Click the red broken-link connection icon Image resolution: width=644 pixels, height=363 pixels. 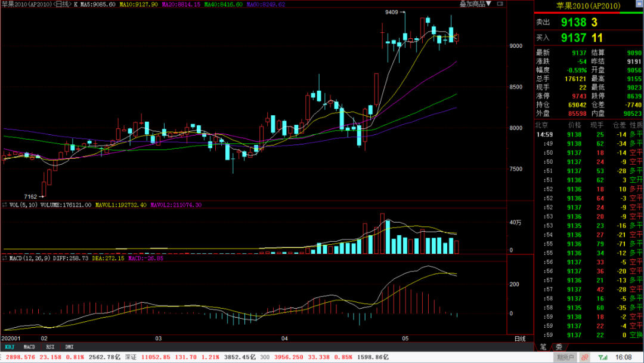pos(585,357)
